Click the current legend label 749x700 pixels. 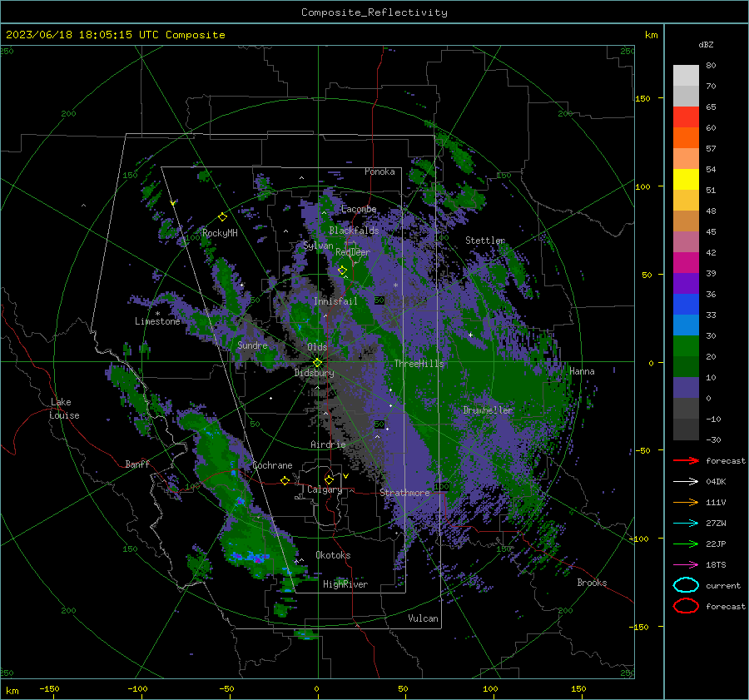723,586
